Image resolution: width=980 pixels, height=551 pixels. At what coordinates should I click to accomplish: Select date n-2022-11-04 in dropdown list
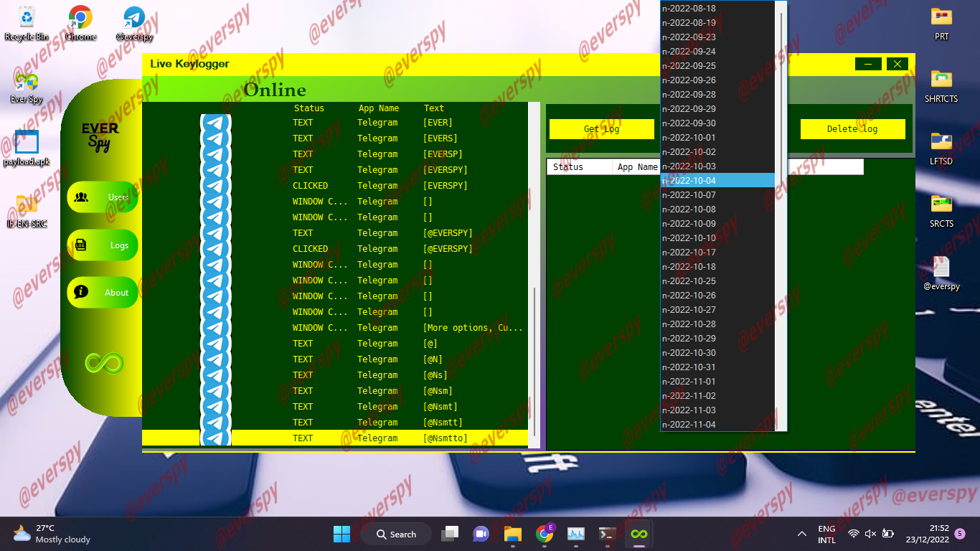point(717,425)
